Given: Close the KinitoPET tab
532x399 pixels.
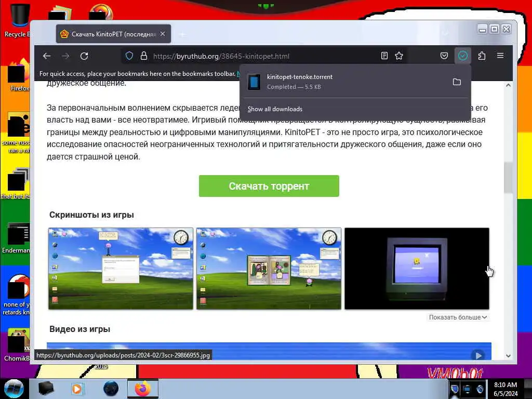Looking at the screenshot, I should pyautogui.click(x=163, y=34).
